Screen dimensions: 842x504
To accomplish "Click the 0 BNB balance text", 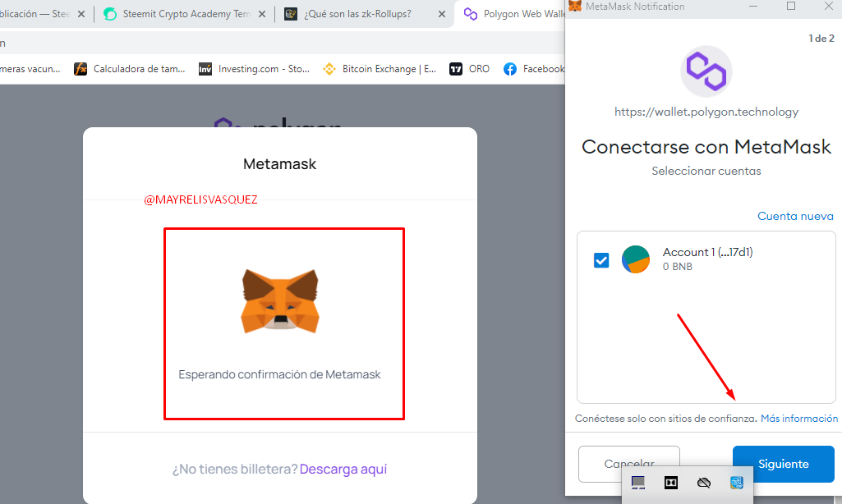I will [677, 267].
